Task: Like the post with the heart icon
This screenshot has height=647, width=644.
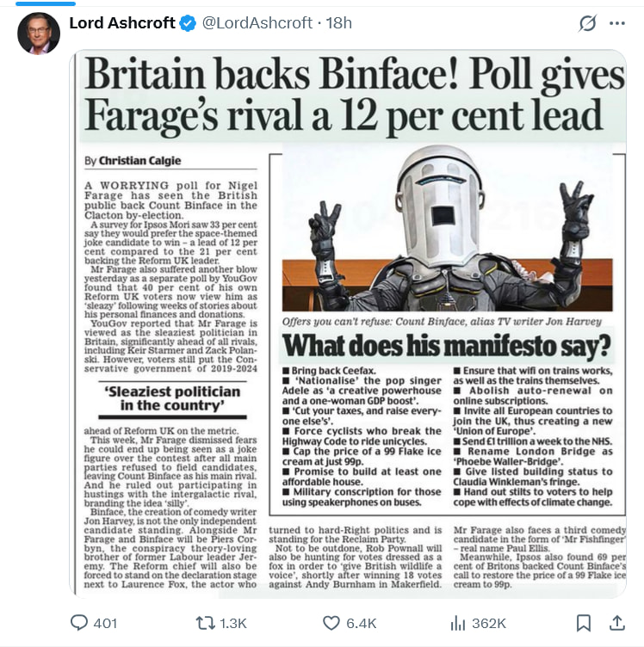Action: (x=331, y=623)
